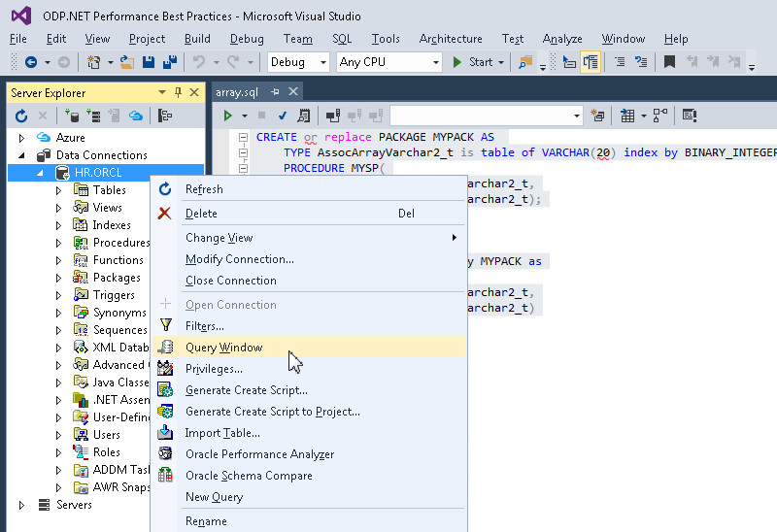Pin the array.sql tab
This screenshot has width=777, height=532.
[x=275, y=91]
